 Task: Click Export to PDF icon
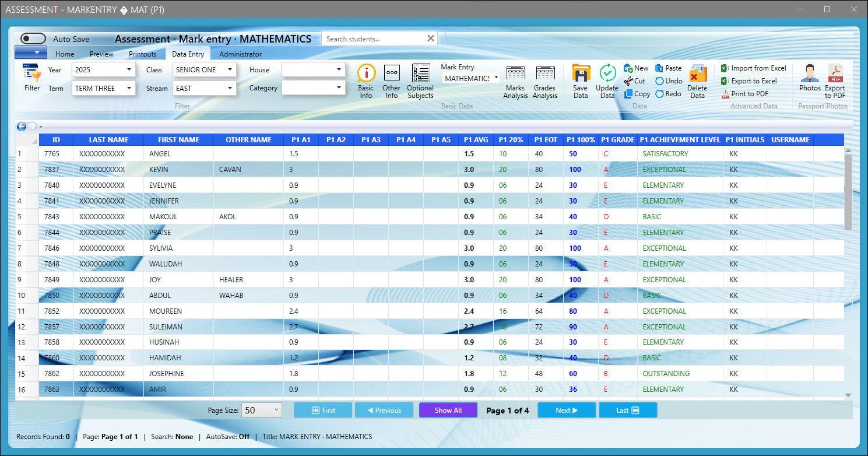pyautogui.click(x=835, y=74)
